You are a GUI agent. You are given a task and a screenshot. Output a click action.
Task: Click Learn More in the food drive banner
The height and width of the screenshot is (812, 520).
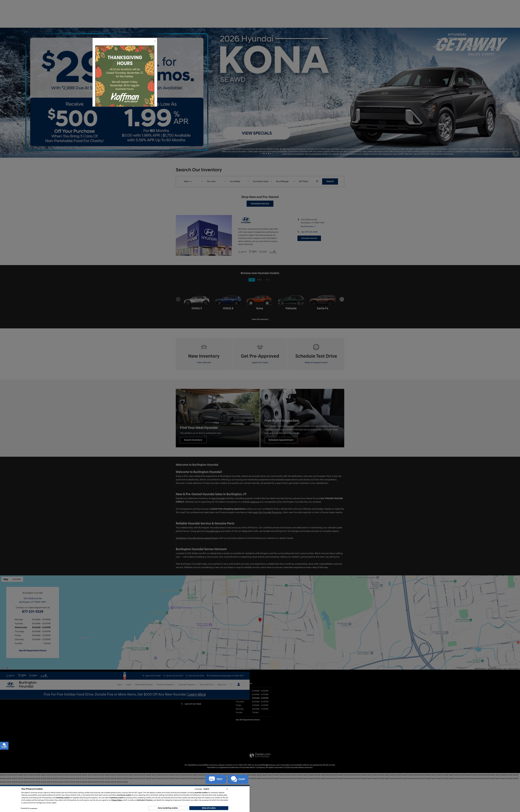[x=197, y=694]
